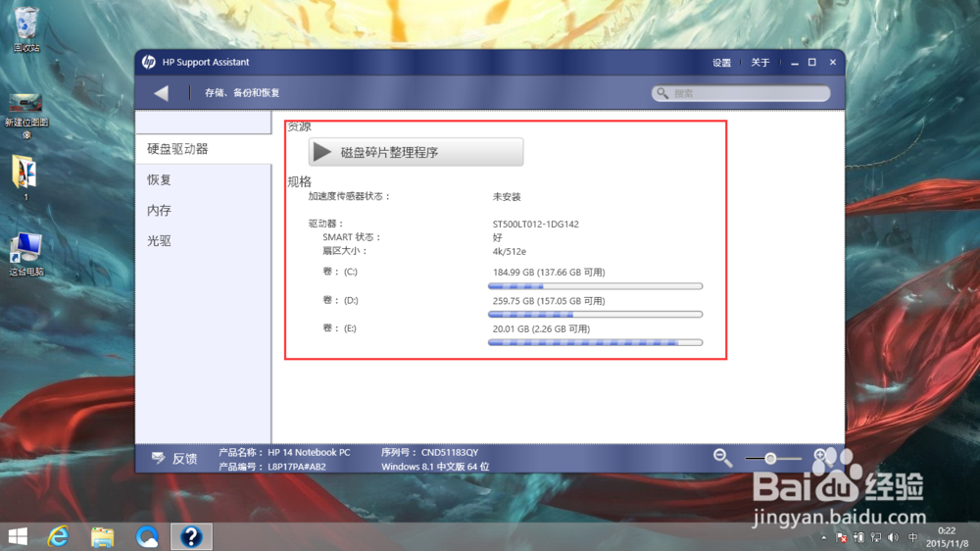Click the search magnifier icon

(662, 93)
